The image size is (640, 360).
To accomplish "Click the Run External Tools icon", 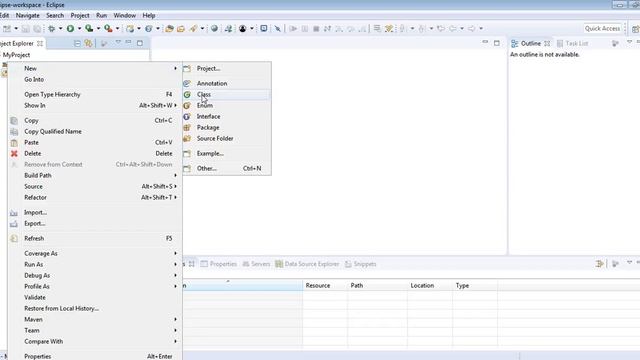I will (108, 29).
